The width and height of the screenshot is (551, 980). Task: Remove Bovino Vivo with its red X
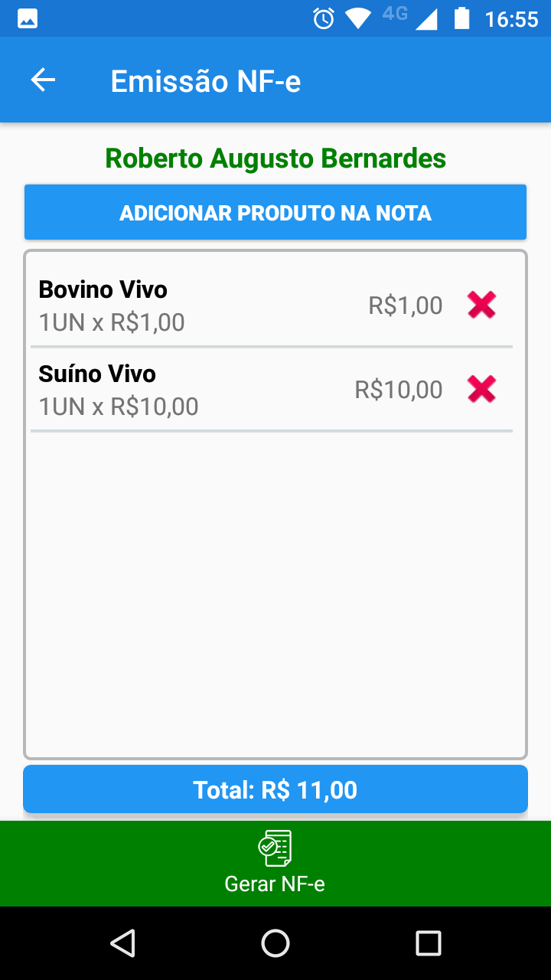(x=481, y=305)
